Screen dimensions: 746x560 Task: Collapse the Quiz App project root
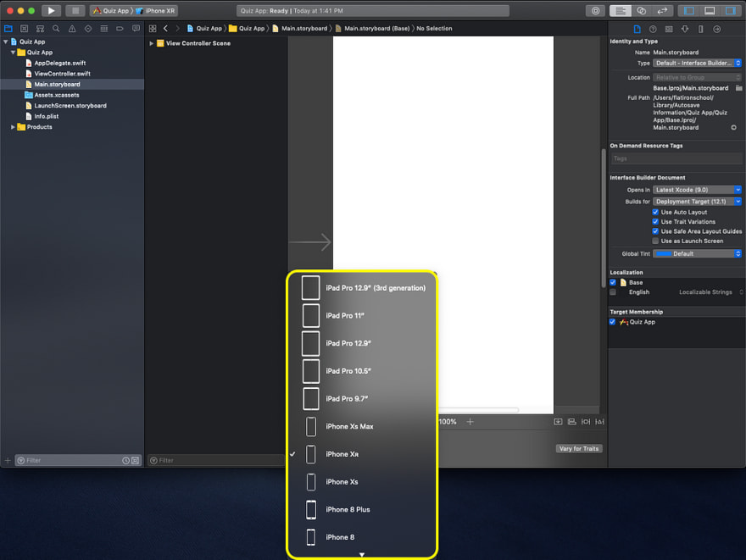(x=6, y=42)
